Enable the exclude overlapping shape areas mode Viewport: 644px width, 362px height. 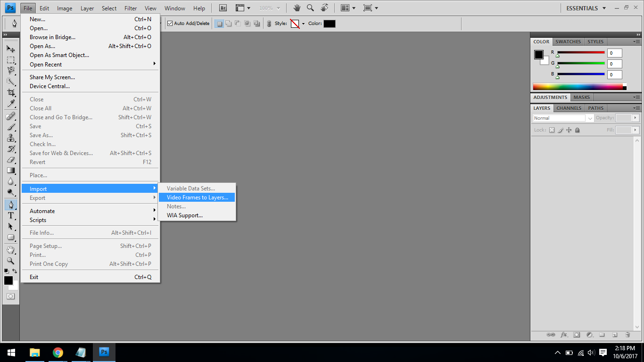(256, 24)
